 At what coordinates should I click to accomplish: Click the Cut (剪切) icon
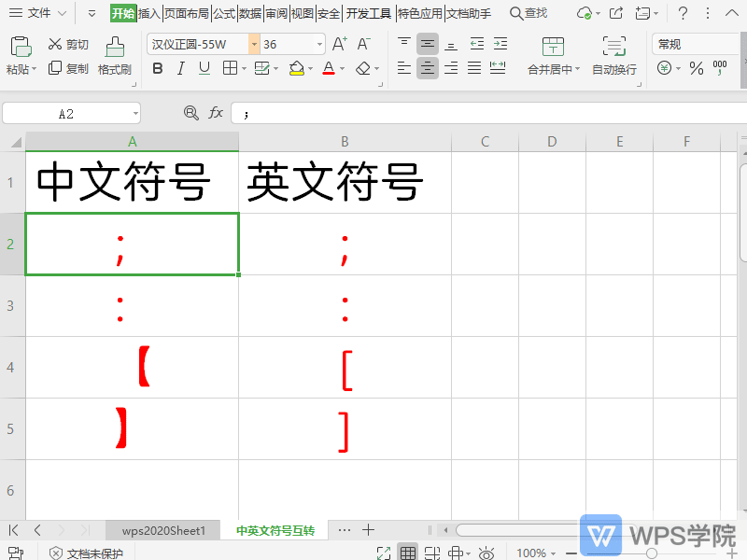click(53, 43)
